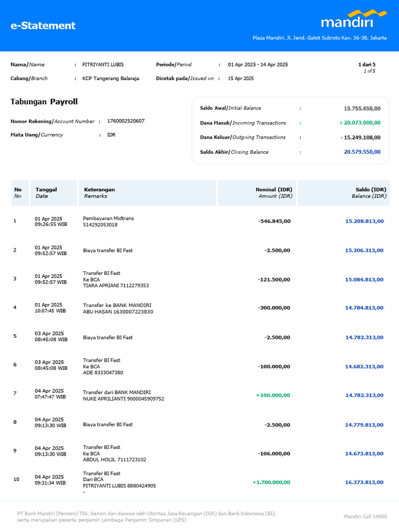Click the timestamp 07:47:47 WIB in row 7

point(50,396)
